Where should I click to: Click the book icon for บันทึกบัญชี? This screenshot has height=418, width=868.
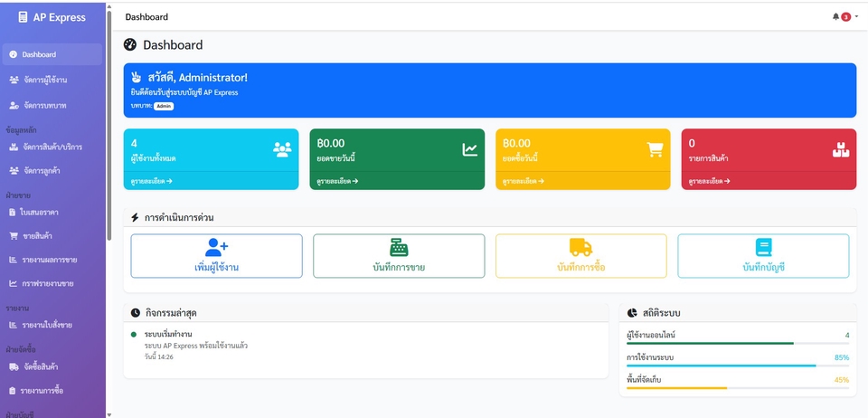pos(763,247)
